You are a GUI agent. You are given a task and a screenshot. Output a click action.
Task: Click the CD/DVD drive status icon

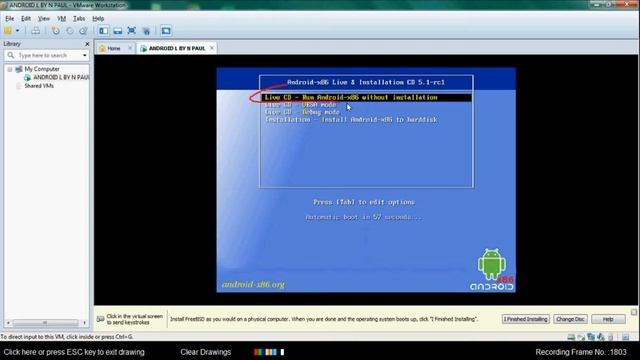click(x=581, y=337)
